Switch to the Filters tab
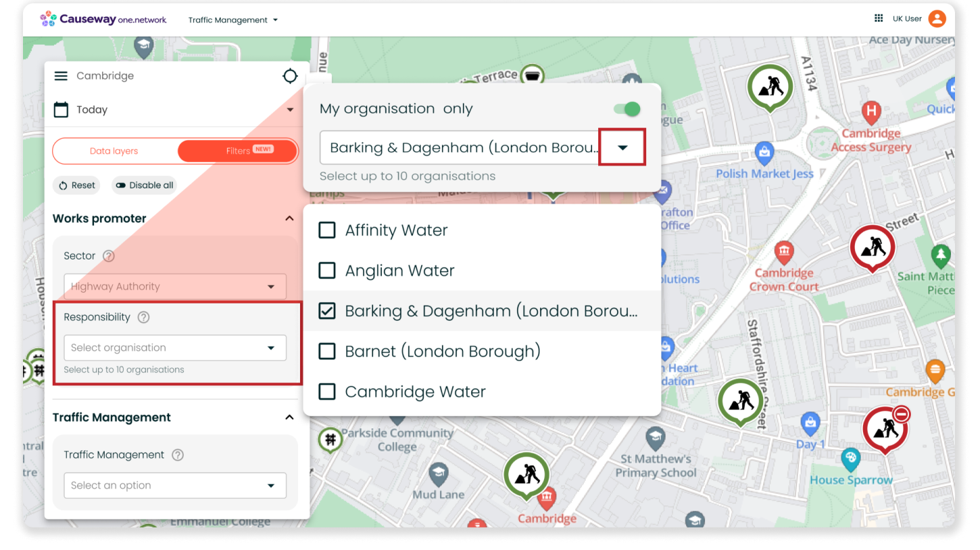 238,151
